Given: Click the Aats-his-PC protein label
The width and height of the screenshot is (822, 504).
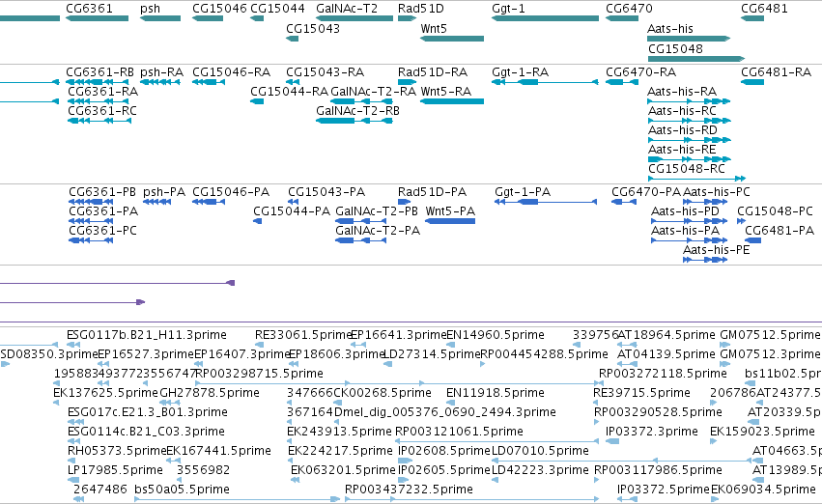Looking at the screenshot, I should click(x=716, y=192).
